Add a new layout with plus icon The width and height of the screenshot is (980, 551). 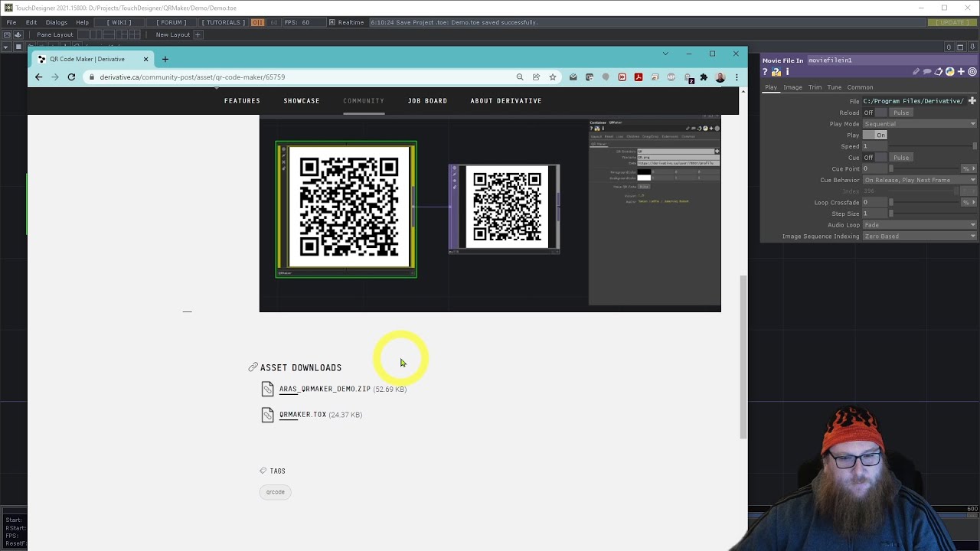(198, 34)
